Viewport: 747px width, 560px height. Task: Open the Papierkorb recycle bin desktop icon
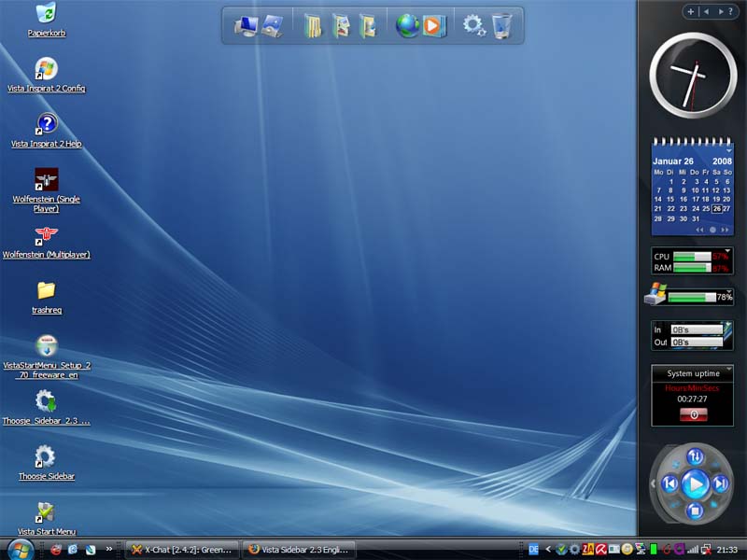click(46, 14)
